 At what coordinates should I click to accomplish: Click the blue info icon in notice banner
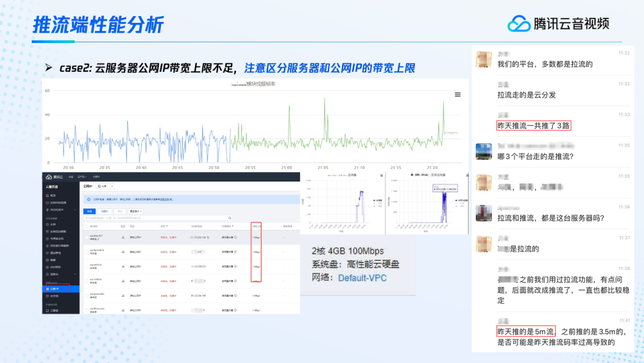pyautogui.click(x=88, y=199)
